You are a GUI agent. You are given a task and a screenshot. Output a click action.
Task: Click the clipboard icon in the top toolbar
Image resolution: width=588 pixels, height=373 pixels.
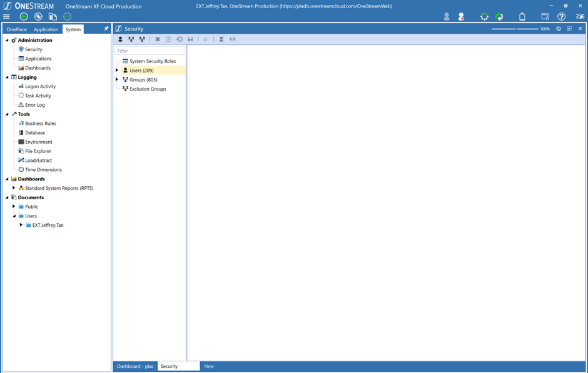pos(522,16)
